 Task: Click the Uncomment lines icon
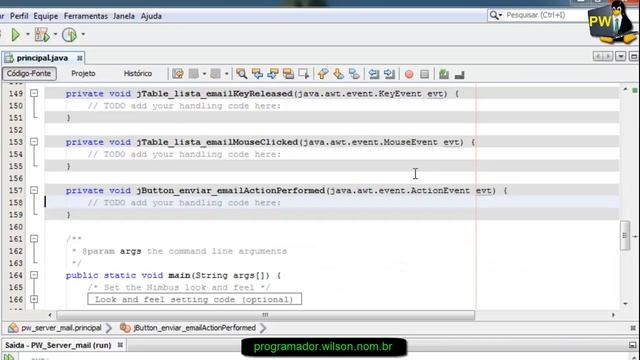(x=460, y=75)
